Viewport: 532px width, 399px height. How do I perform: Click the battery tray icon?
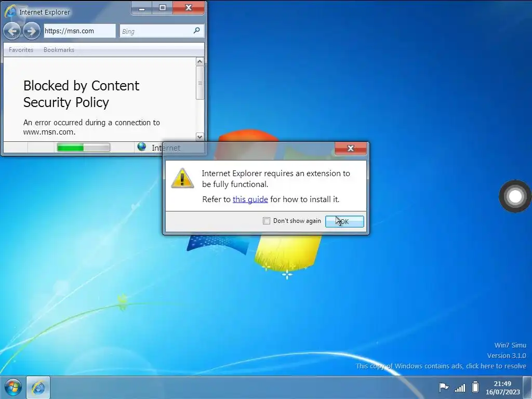click(475, 387)
